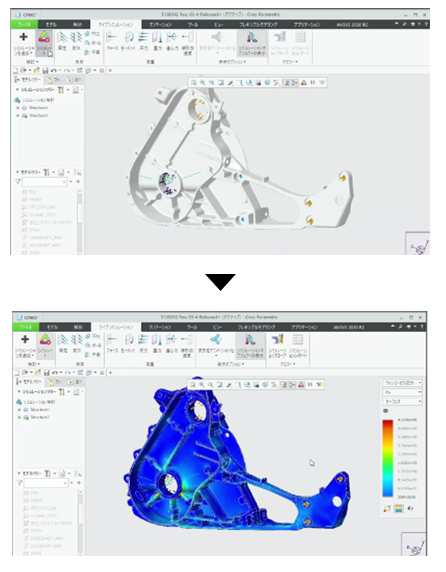Screen dimensions: 446x572
Task: Select ライブシミュレーション tab in stress-plot window
Action: click(x=116, y=327)
